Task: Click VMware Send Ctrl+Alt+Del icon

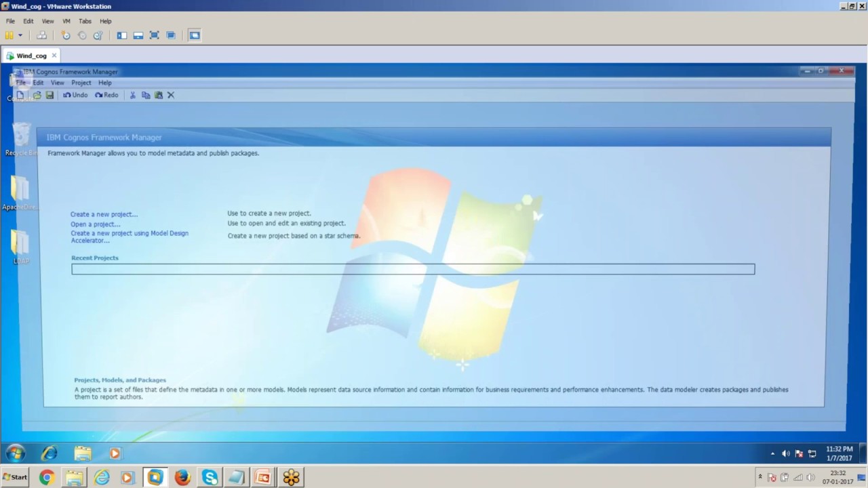Action: tap(42, 35)
